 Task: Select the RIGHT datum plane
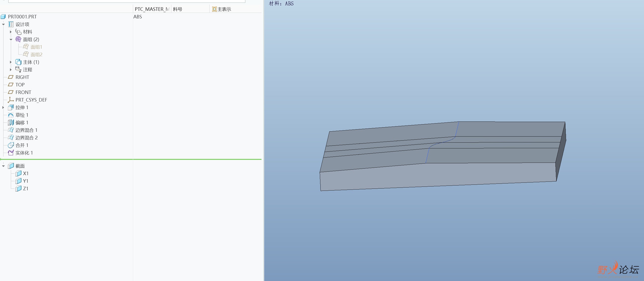[x=22, y=77]
